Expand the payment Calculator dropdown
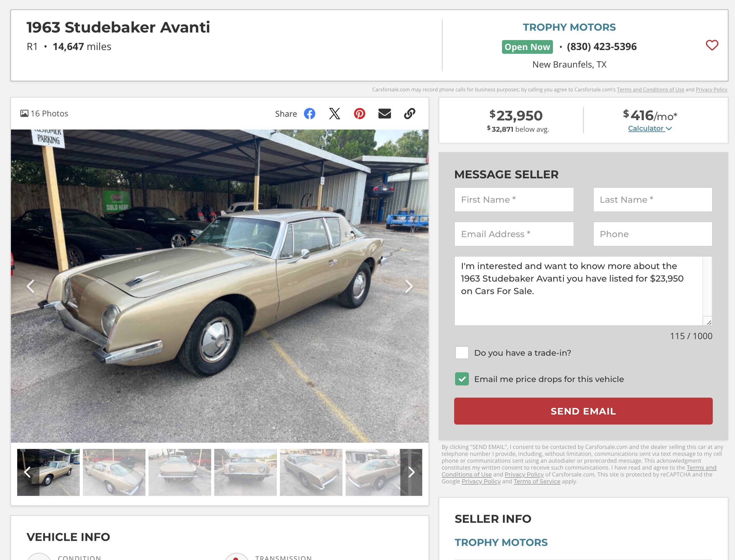 [x=650, y=128]
